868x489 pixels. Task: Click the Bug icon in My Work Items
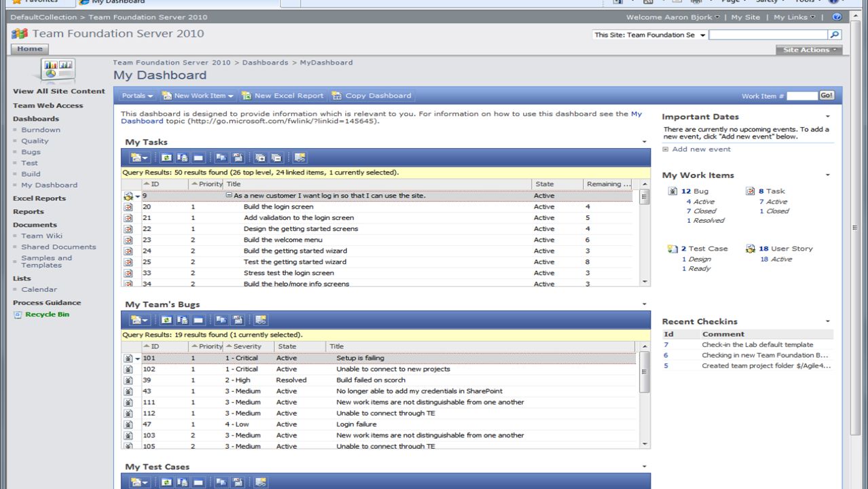tap(673, 192)
